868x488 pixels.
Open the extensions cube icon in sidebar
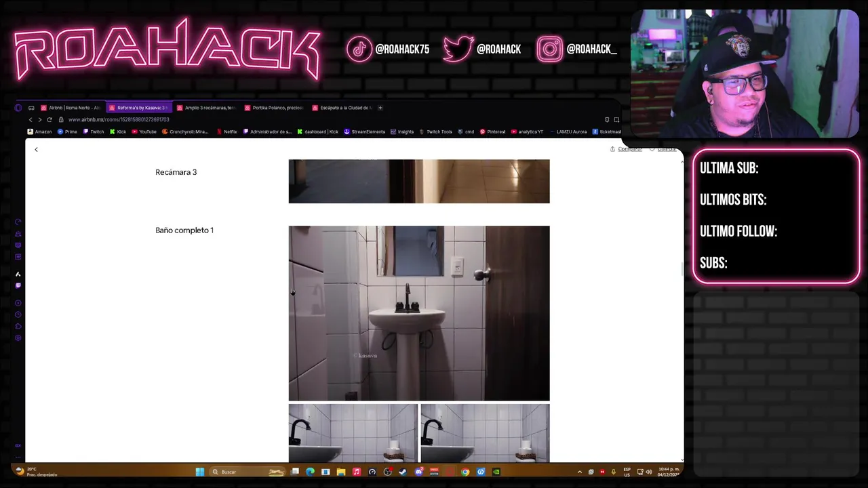(18, 326)
